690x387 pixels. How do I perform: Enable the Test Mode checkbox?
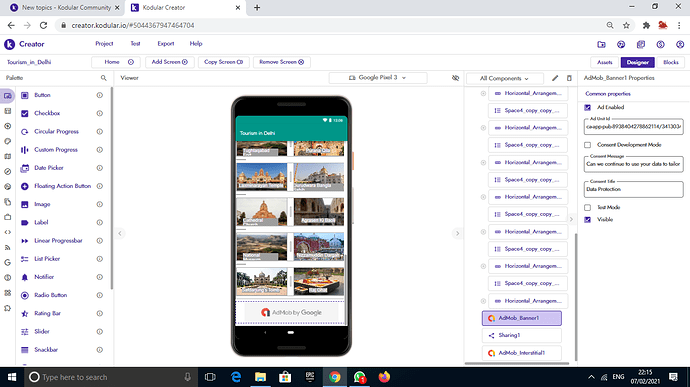point(587,207)
